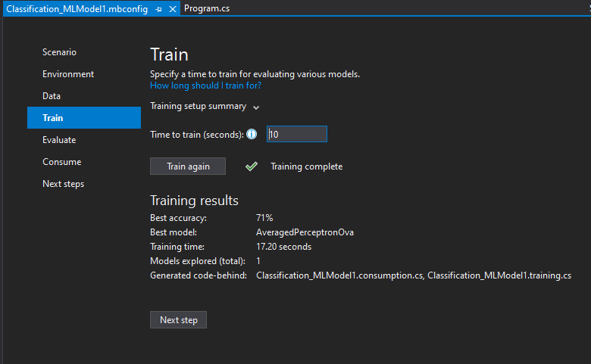
Task: Click the Models explored (total) label
Action: pyautogui.click(x=198, y=261)
